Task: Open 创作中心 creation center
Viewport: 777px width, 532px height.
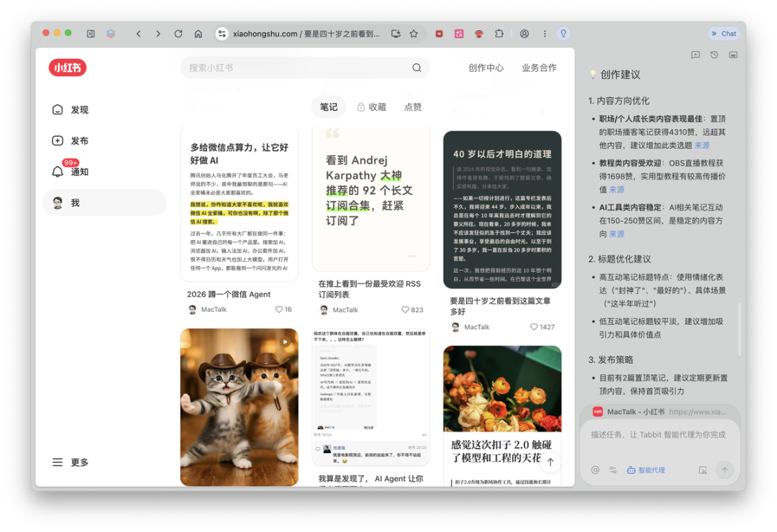Action: [x=487, y=68]
